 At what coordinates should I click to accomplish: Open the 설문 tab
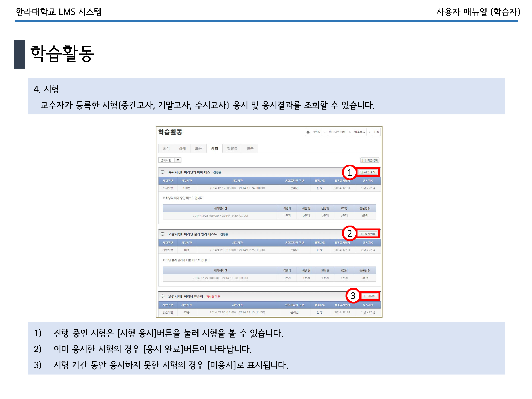pos(250,148)
